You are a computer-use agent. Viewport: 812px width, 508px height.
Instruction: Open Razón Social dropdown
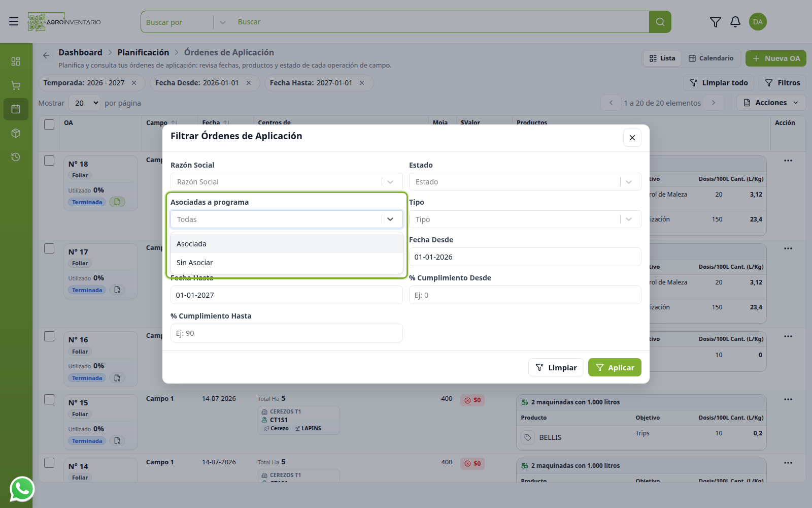(287, 182)
